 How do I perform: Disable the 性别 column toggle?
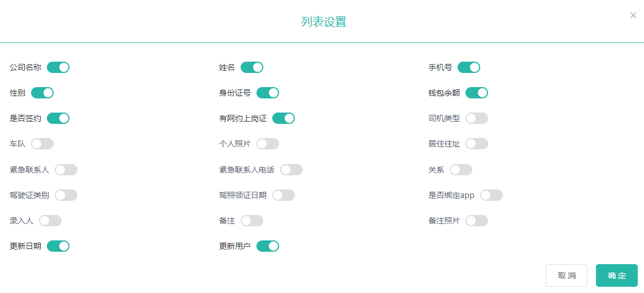(42, 93)
